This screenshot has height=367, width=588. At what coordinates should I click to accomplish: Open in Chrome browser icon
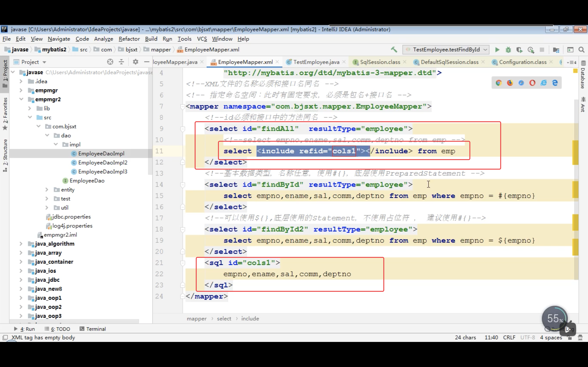coord(499,83)
